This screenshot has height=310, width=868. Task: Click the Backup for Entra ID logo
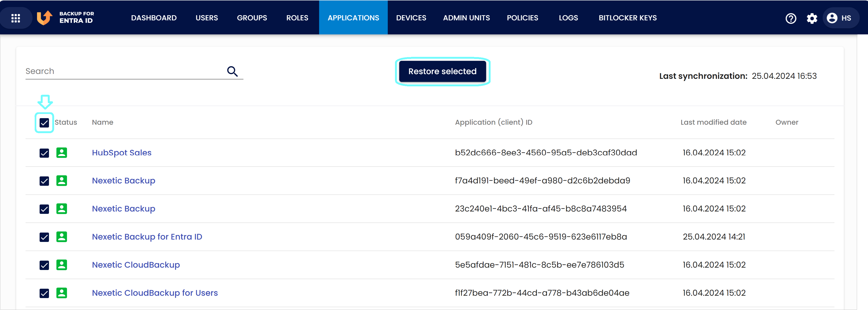pos(65,18)
